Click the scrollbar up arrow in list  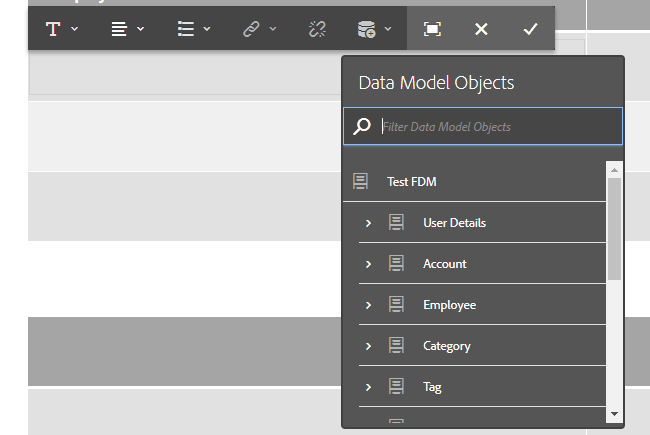click(614, 168)
